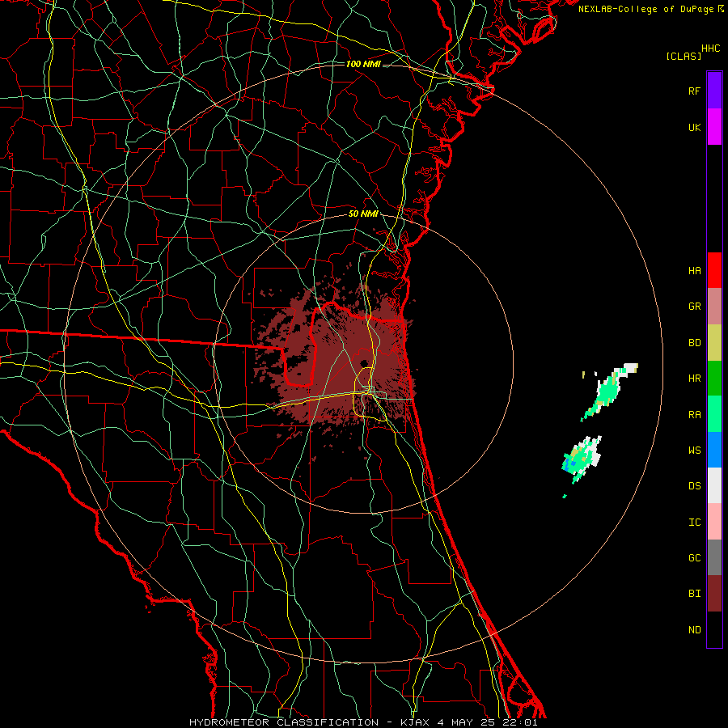This screenshot has height=728, width=728.
Task: Click the blue WS legend swatch
Action: pyautogui.click(x=714, y=450)
